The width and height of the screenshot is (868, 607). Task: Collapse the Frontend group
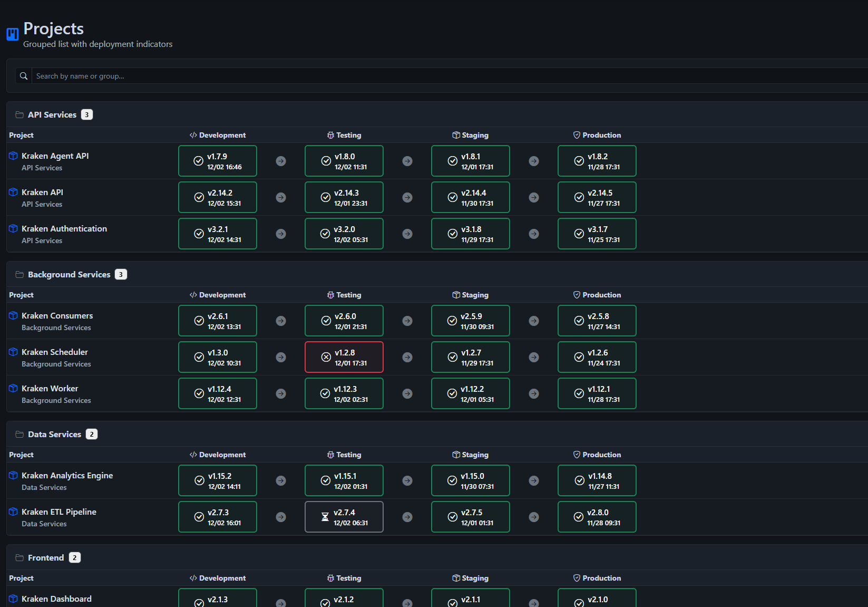point(46,557)
